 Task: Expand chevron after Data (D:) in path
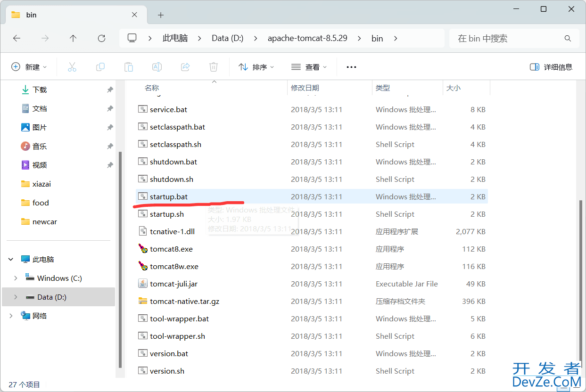[x=256, y=38]
